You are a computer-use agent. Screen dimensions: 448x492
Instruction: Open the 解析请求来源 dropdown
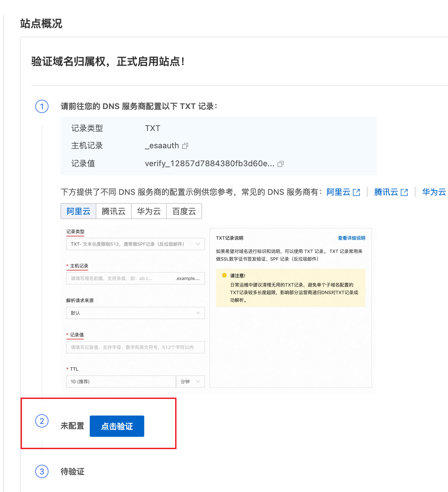135,313
